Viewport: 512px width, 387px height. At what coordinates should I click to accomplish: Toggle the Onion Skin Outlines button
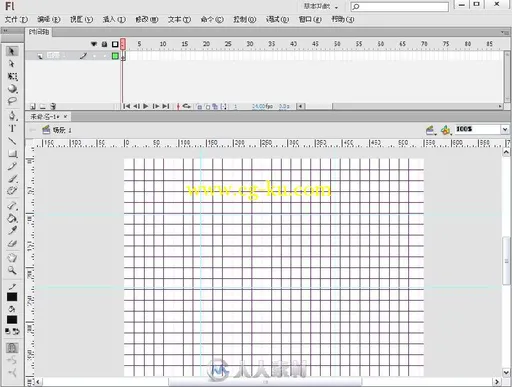click(x=207, y=106)
